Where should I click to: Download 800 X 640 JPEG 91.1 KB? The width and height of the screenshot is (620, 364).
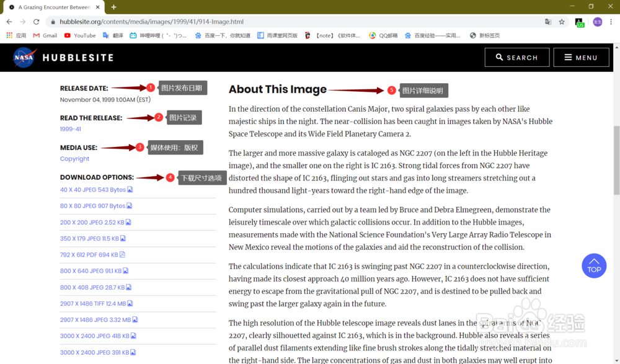point(94,271)
